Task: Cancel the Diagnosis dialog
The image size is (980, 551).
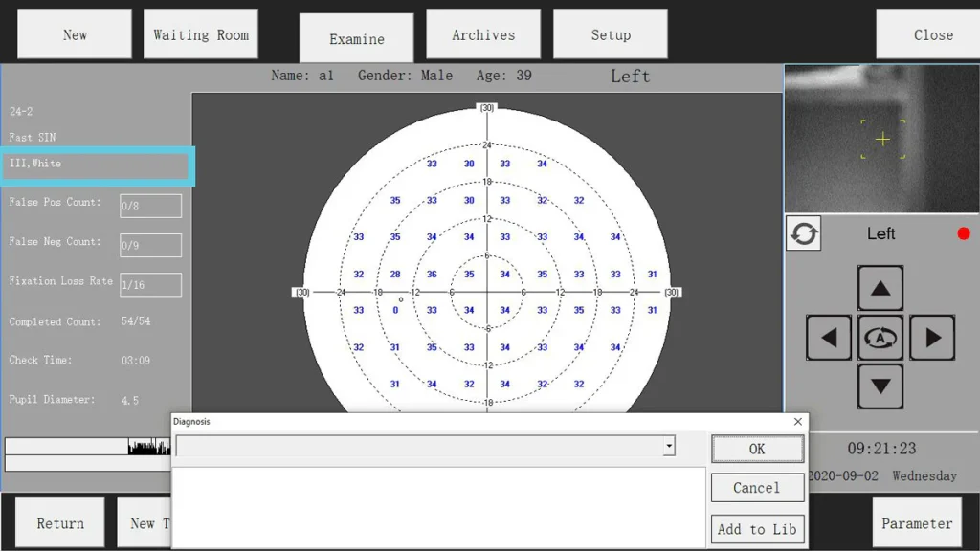Action: pos(757,488)
